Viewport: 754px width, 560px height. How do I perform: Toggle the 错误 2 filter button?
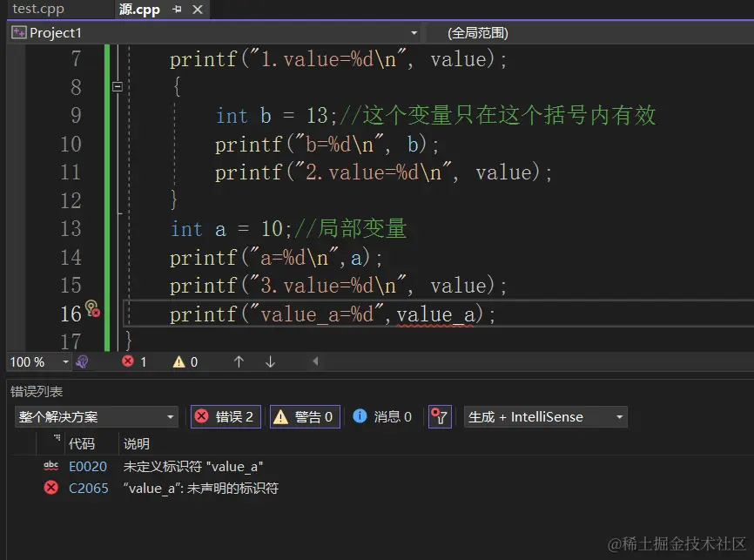[225, 416]
